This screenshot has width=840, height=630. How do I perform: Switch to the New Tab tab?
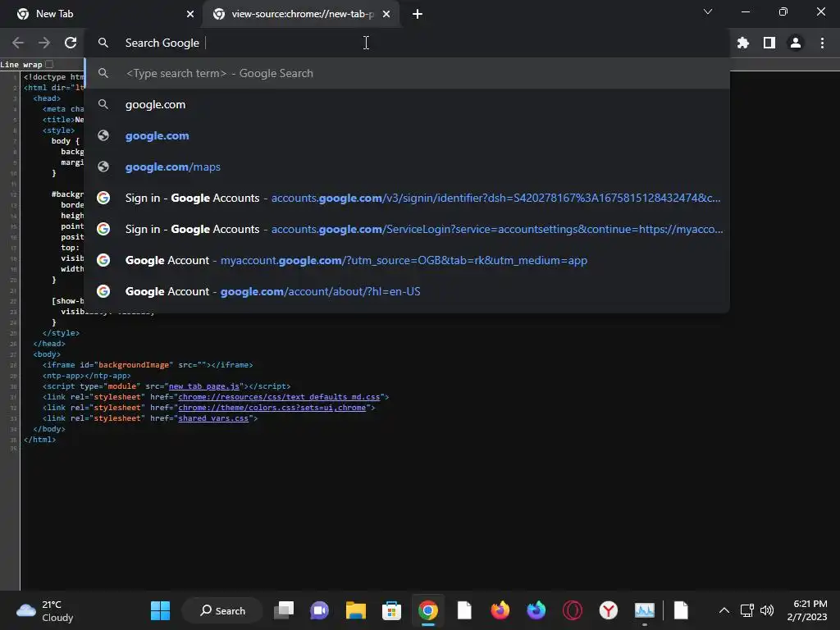(101, 14)
